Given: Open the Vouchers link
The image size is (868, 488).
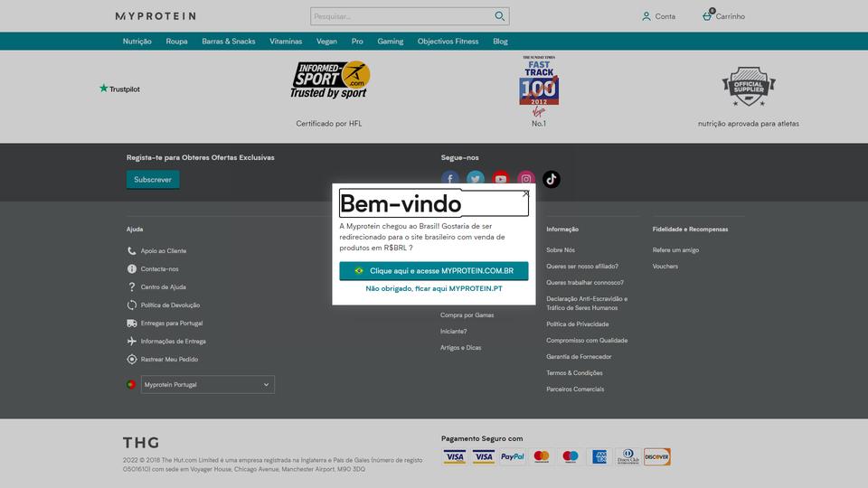Looking at the screenshot, I should (x=665, y=266).
